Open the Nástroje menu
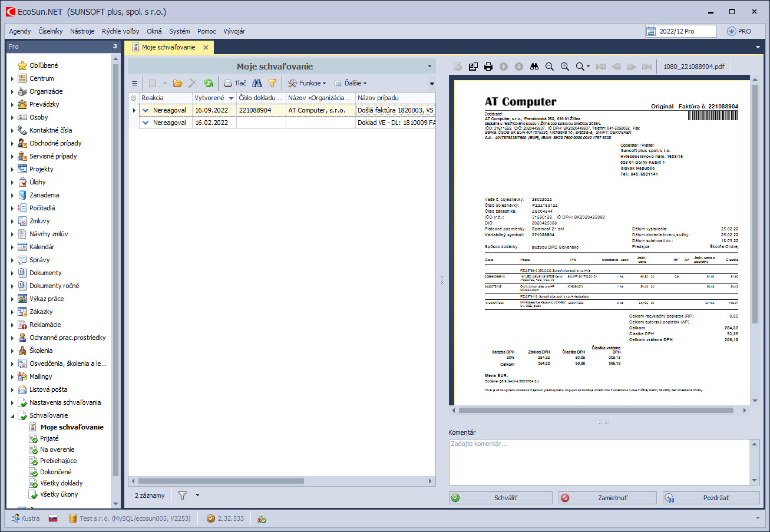Screen dimensions: 770x532 pyautogui.click(x=82, y=31)
